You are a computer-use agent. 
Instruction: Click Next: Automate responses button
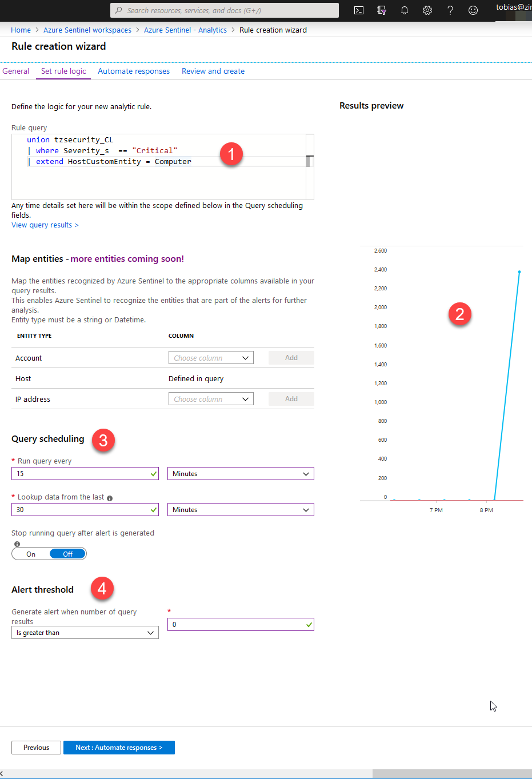[x=119, y=748]
